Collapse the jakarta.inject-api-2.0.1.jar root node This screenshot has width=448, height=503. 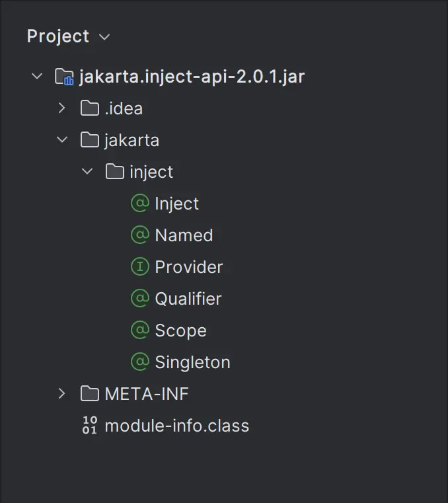point(37,77)
